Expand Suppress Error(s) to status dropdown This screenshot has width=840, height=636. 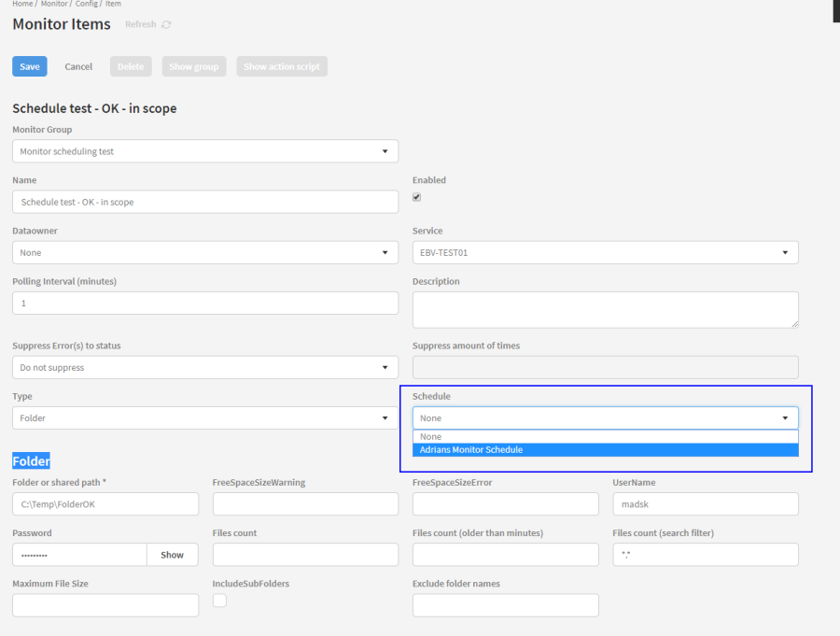point(205,368)
